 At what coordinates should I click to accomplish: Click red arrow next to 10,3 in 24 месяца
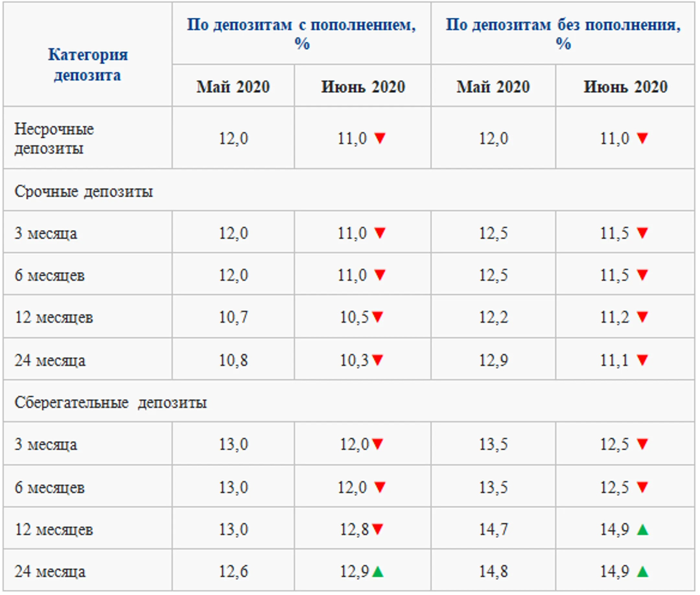378,360
